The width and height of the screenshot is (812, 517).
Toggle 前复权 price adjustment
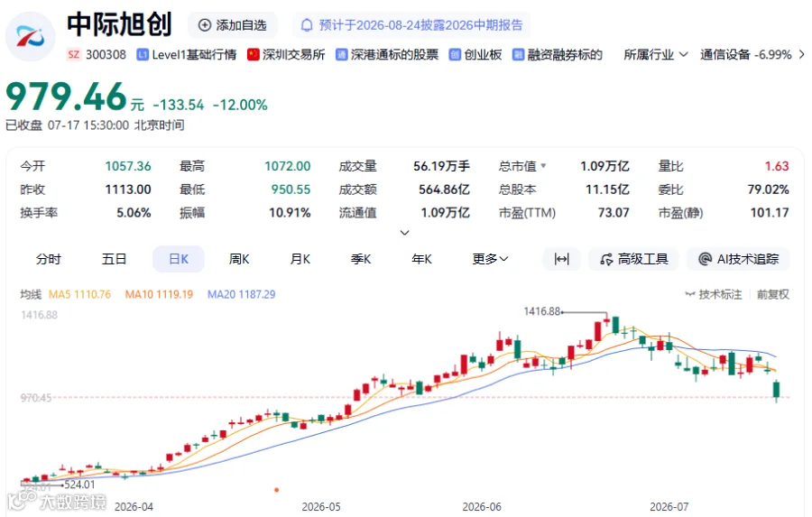(772, 294)
